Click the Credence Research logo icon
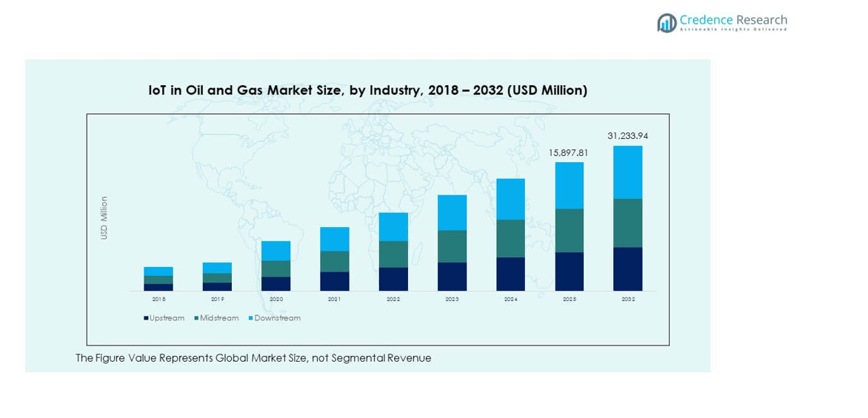Screen dimensions: 868x418 click(x=667, y=23)
